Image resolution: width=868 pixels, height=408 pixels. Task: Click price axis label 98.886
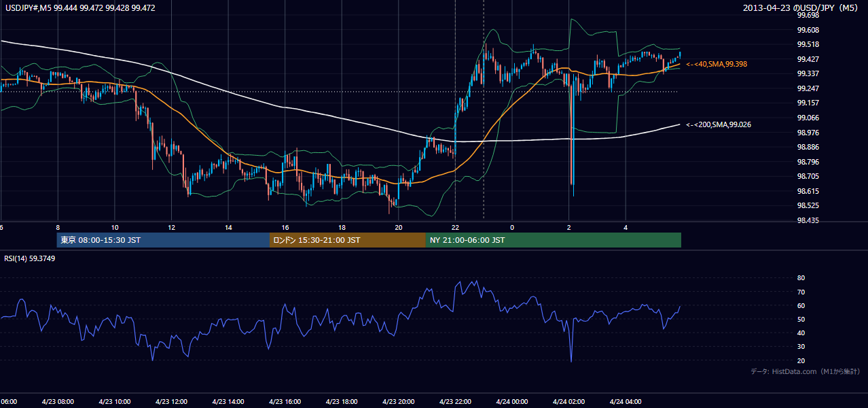(x=808, y=147)
